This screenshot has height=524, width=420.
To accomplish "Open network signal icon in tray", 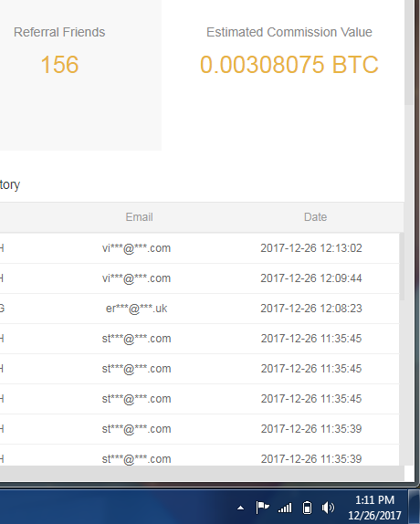I will click(285, 508).
